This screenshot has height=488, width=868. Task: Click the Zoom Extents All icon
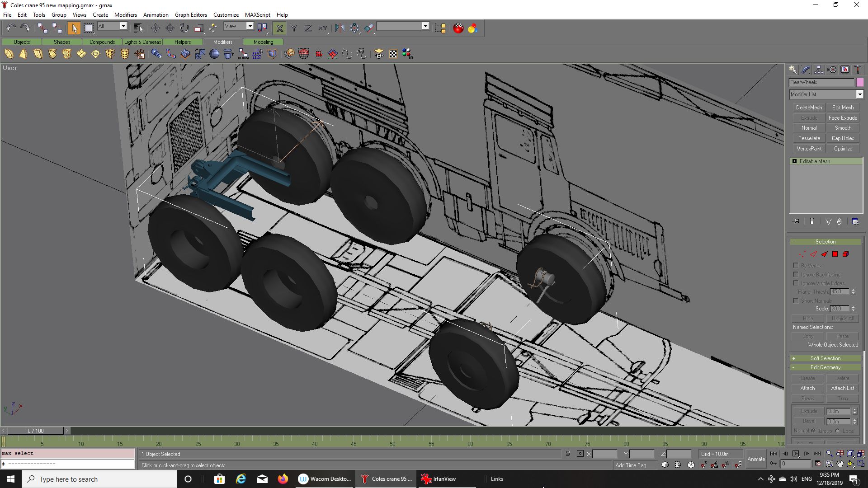point(861,454)
